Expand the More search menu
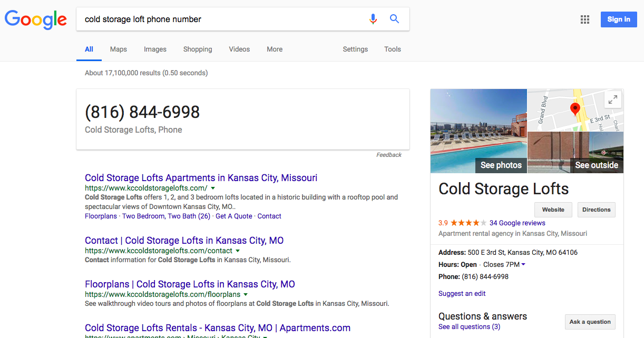This screenshot has width=644, height=338. (x=275, y=49)
